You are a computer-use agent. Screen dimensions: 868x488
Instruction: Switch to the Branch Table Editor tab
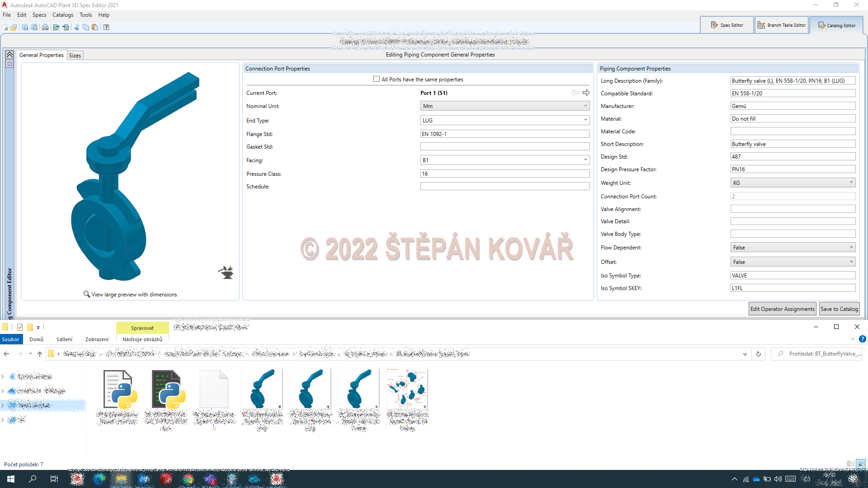pos(782,25)
